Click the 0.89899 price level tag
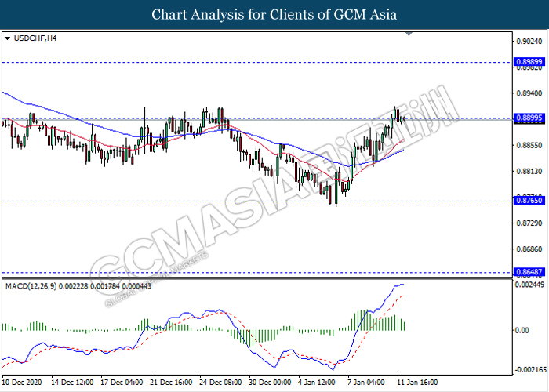 [x=528, y=61]
